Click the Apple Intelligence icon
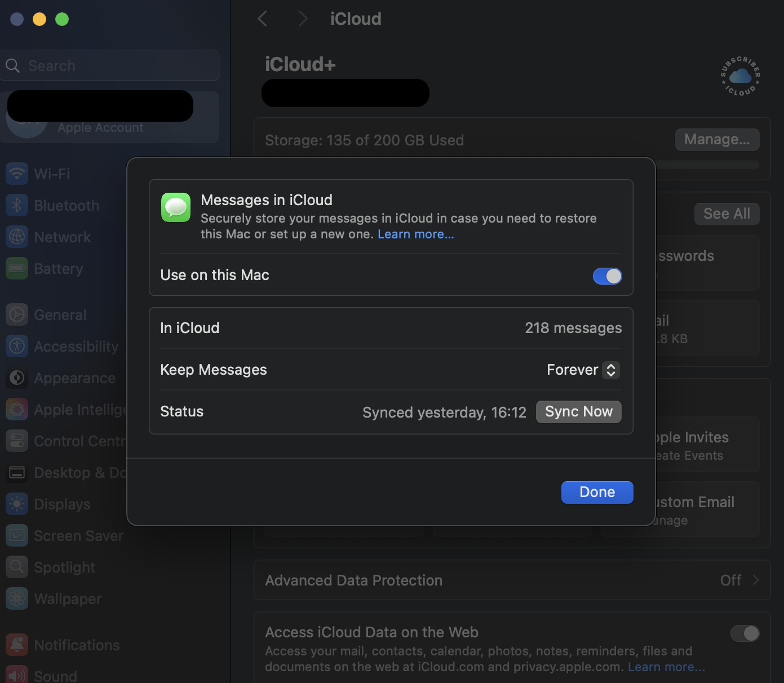 pos(17,409)
